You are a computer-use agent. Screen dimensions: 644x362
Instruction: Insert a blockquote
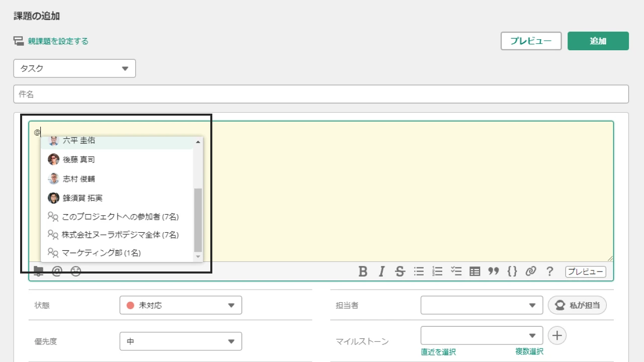coord(494,271)
